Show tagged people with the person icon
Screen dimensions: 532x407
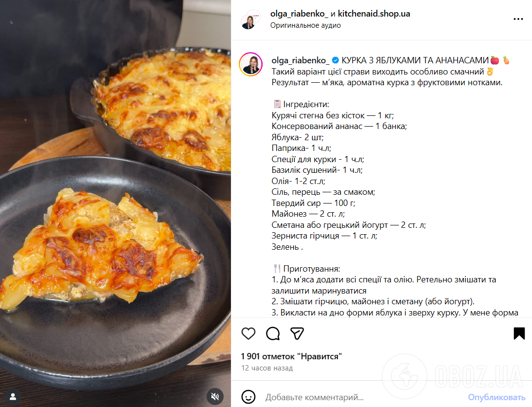pos(14,396)
